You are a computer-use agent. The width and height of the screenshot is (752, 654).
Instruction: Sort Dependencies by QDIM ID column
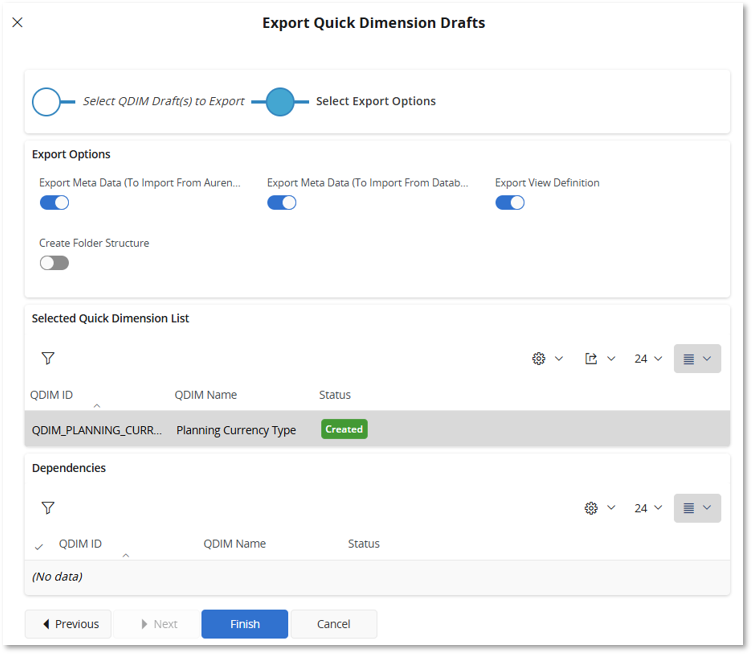coord(80,544)
